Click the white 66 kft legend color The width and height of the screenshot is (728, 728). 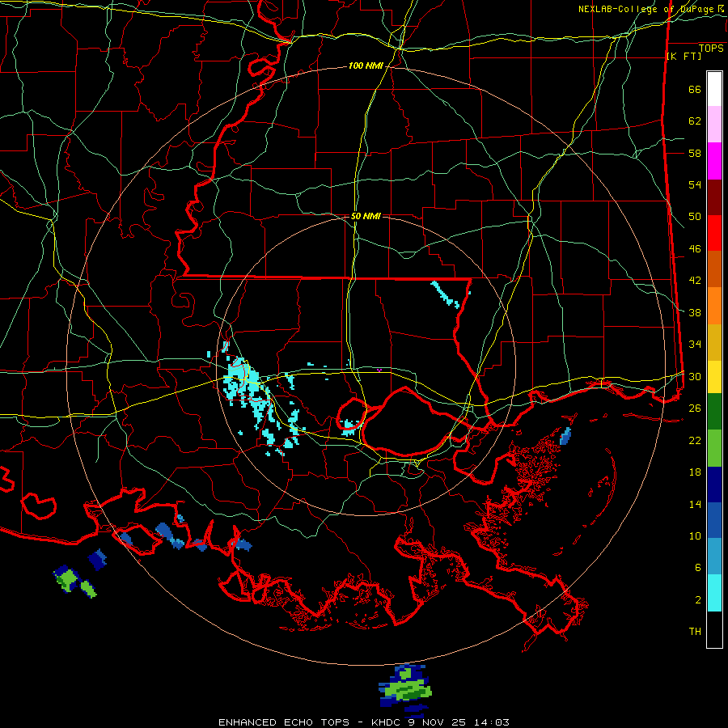pos(714,89)
